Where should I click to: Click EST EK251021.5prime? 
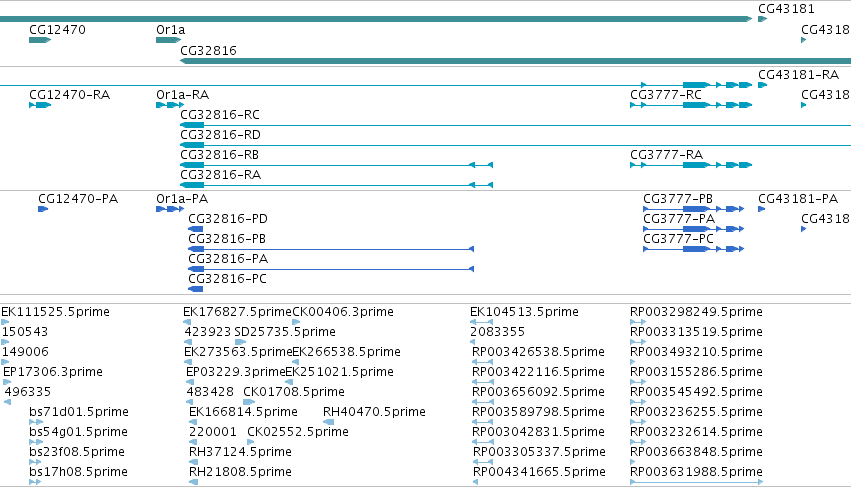340,372
